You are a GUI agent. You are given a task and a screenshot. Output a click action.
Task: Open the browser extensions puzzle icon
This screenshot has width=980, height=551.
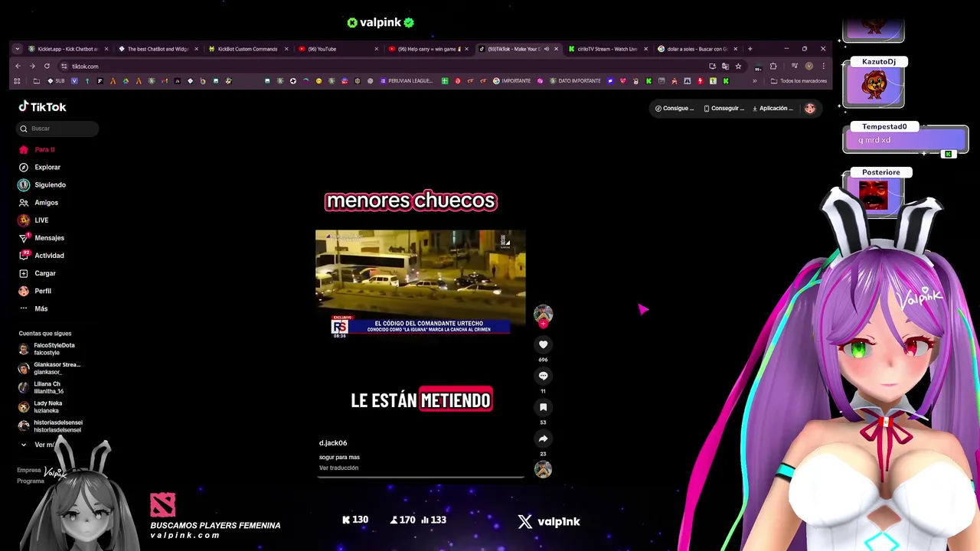pos(773,66)
